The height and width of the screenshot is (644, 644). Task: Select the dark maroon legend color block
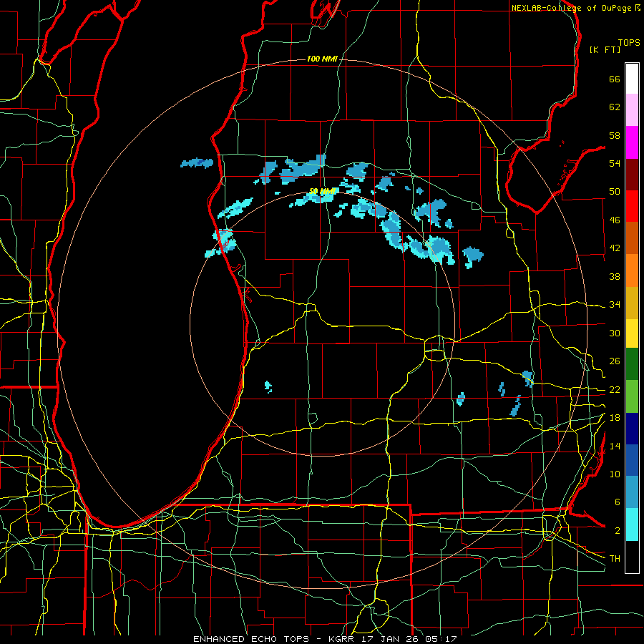click(632, 174)
